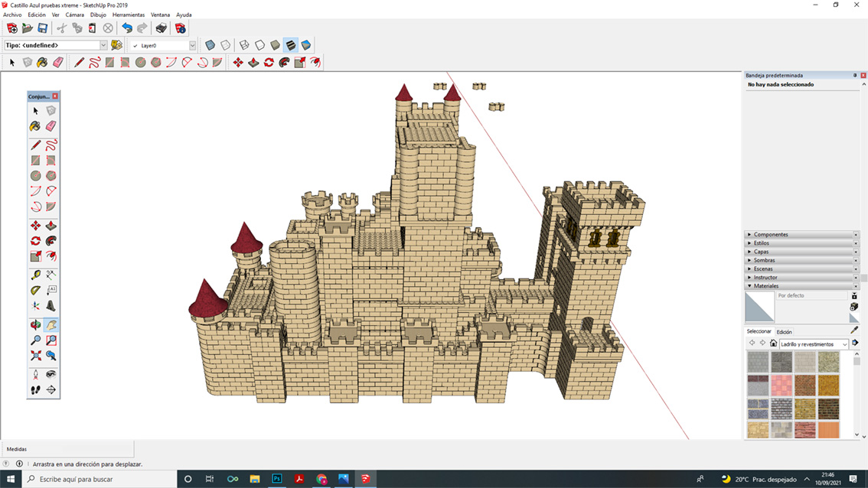Toggle X-ray face style
Screen dimensions: 868x488
pos(210,45)
